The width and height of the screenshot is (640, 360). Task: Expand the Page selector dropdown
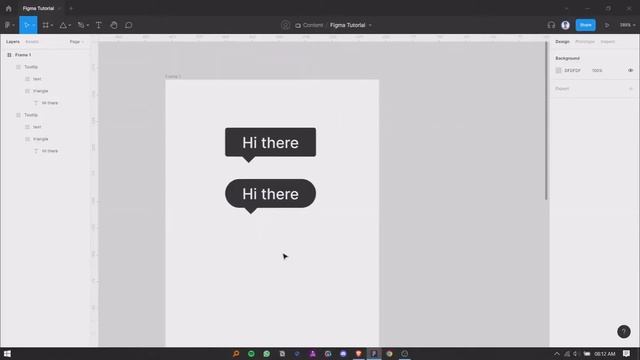(x=76, y=42)
